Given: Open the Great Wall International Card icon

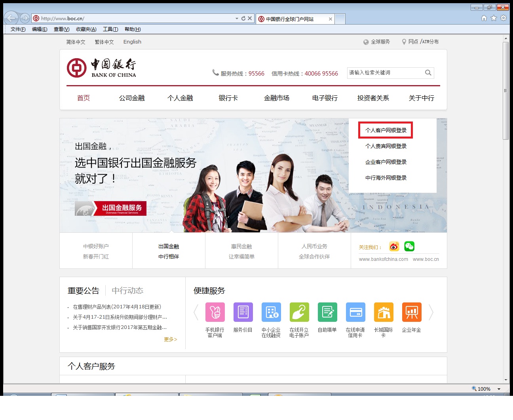Looking at the screenshot, I should pos(384,312).
